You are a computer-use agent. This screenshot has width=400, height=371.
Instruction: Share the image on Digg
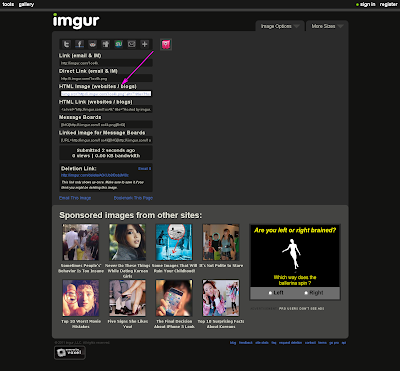106,44
